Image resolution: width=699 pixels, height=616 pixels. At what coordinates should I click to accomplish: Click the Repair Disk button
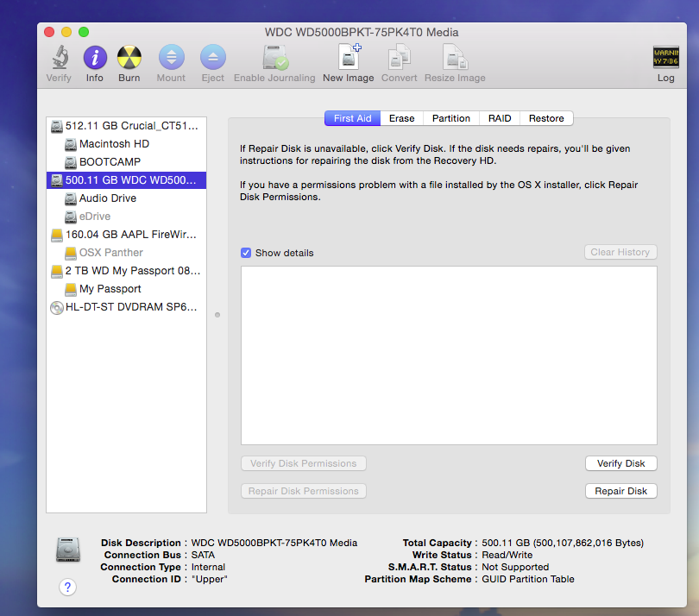pyautogui.click(x=621, y=491)
